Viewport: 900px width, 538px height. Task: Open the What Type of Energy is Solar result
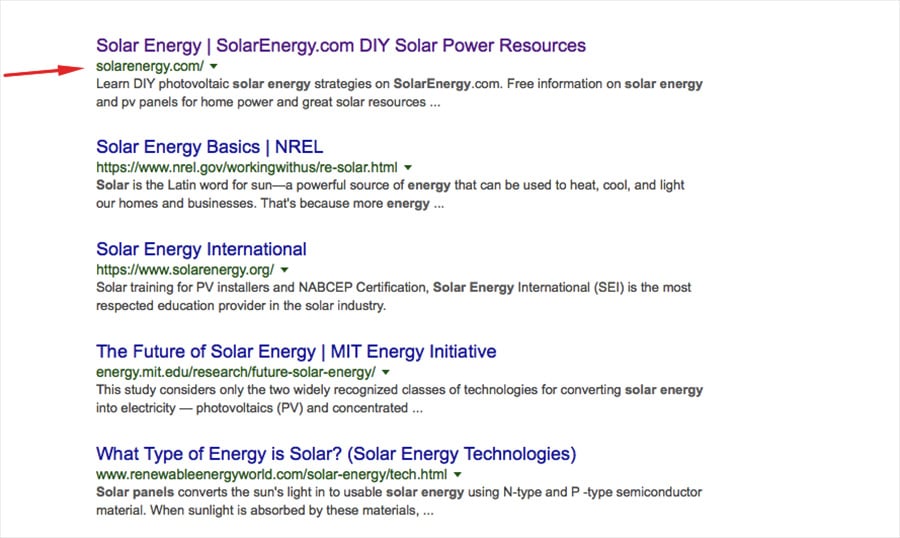tap(336, 453)
